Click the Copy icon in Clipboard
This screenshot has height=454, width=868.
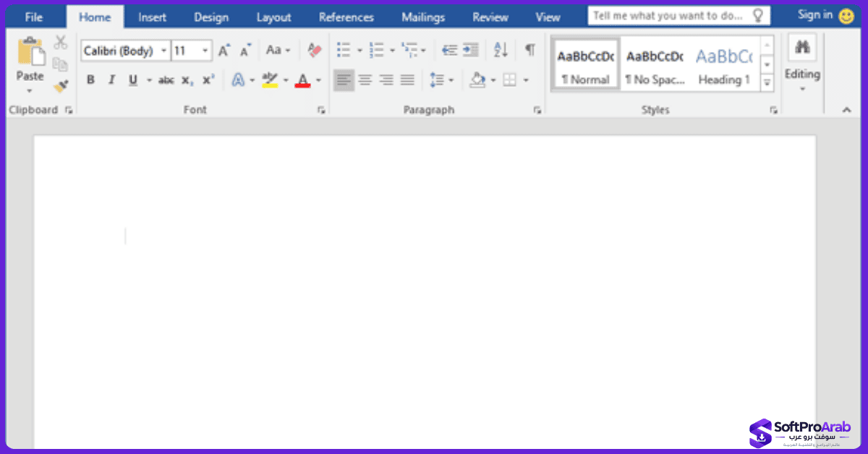[60, 64]
